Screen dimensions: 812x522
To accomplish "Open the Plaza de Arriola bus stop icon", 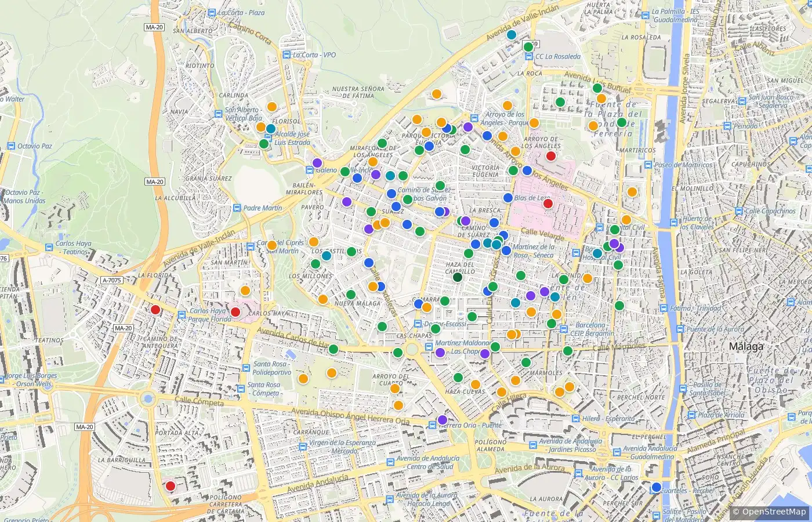I will (x=691, y=415).
